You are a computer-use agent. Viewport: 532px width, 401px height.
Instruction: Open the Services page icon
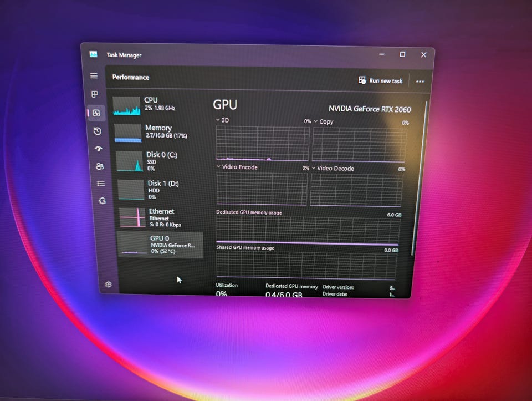click(102, 201)
